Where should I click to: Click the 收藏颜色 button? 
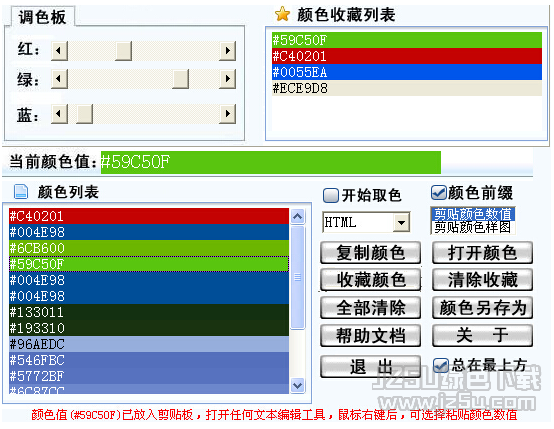coord(370,280)
